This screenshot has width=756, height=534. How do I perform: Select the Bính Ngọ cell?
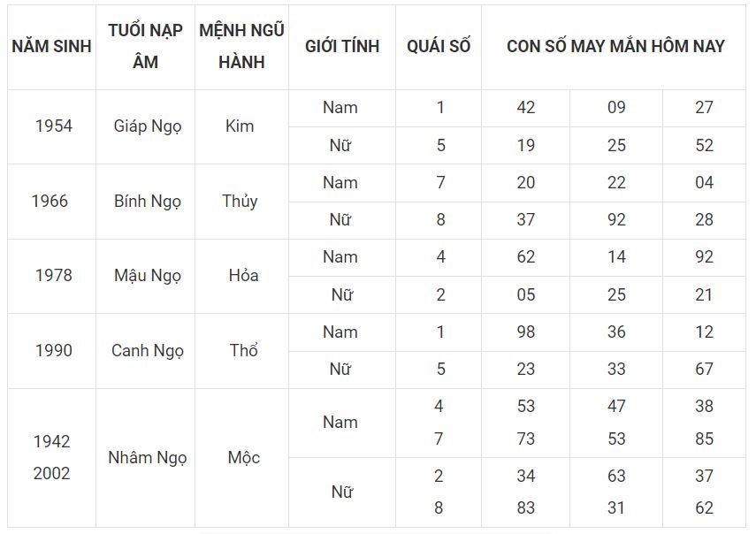tap(148, 201)
